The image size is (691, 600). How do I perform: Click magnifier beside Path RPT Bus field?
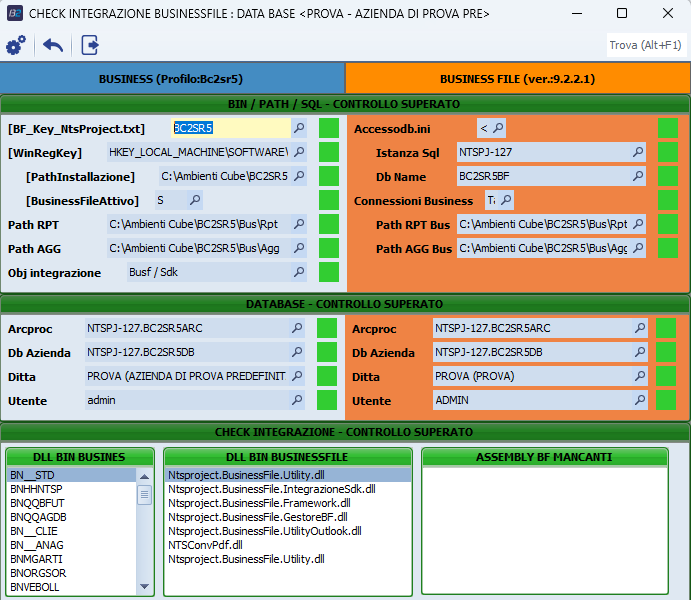(638, 224)
